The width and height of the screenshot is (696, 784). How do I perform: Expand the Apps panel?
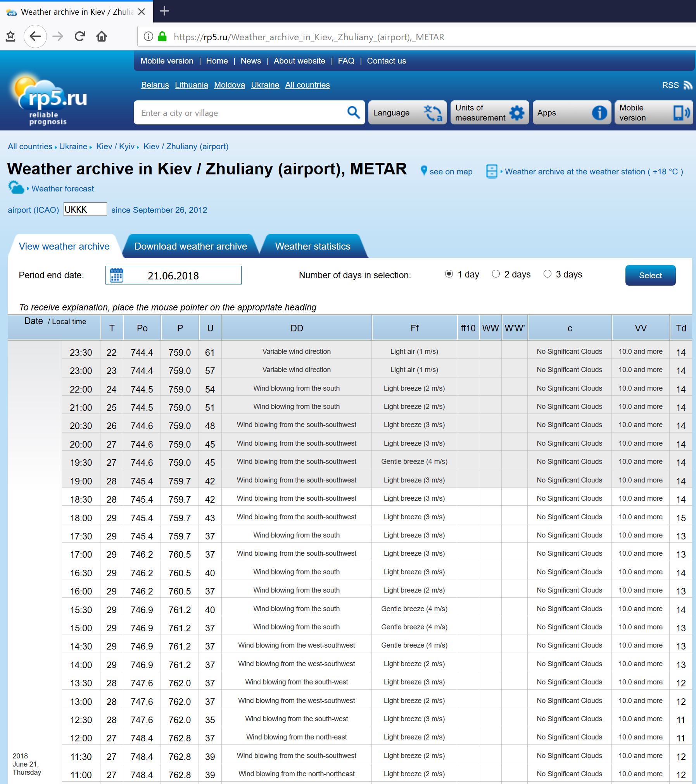point(572,113)
